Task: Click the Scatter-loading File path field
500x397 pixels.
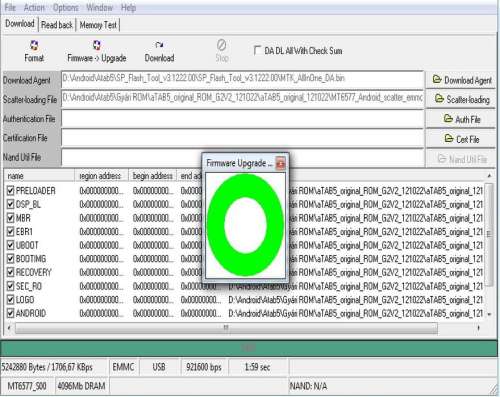Action: (242, 99)
